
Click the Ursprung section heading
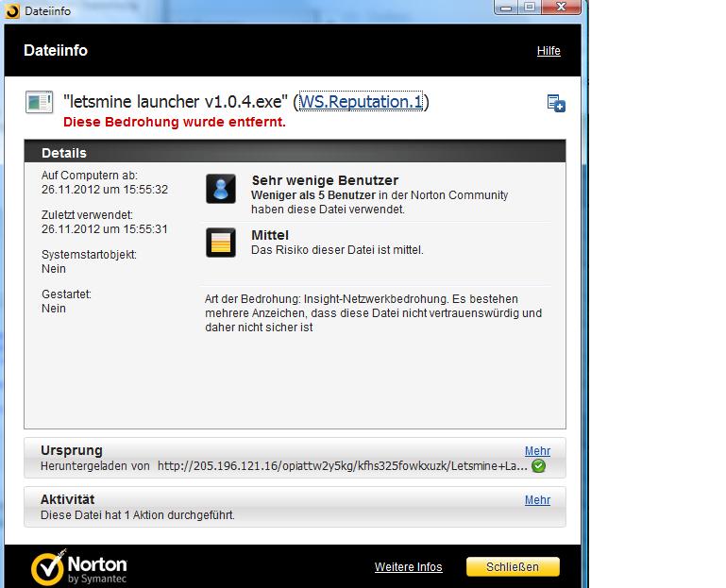point(72,450)
